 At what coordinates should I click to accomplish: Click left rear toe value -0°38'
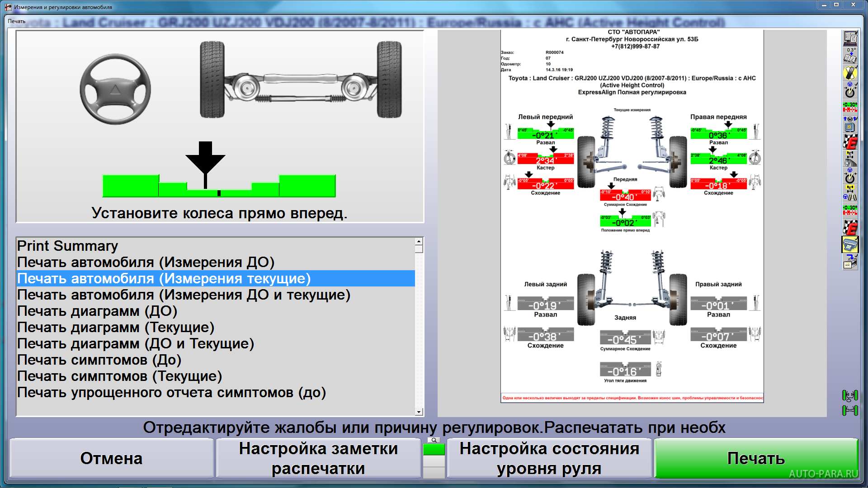(546, 336)
